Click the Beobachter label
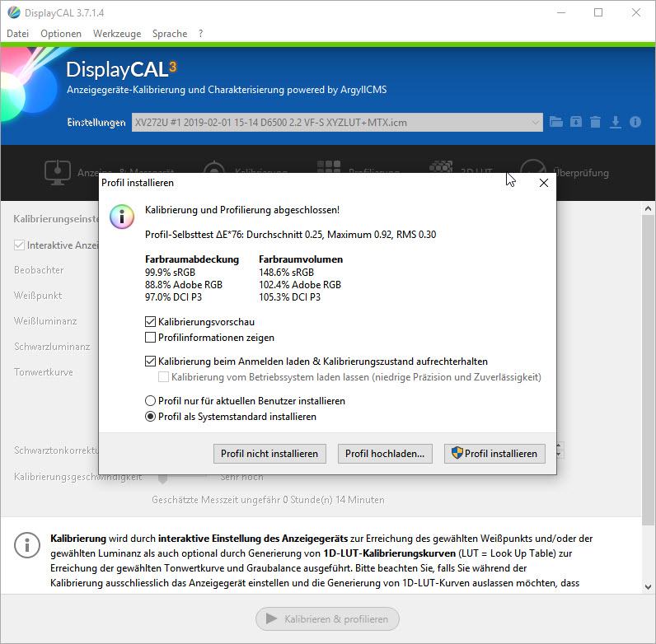This screenshot has width=656, height=644. [x=39, y=270]
